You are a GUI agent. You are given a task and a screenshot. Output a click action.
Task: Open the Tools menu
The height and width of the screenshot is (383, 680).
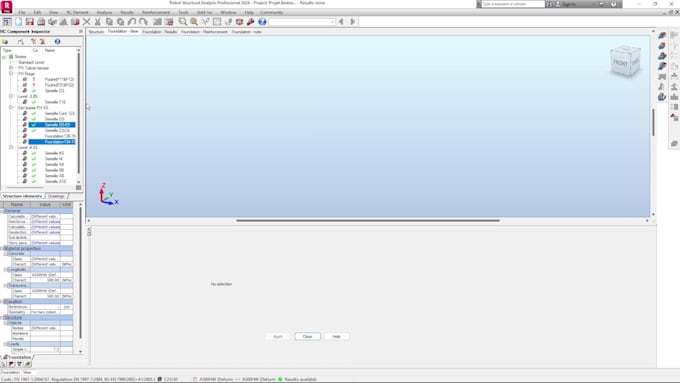183,13
